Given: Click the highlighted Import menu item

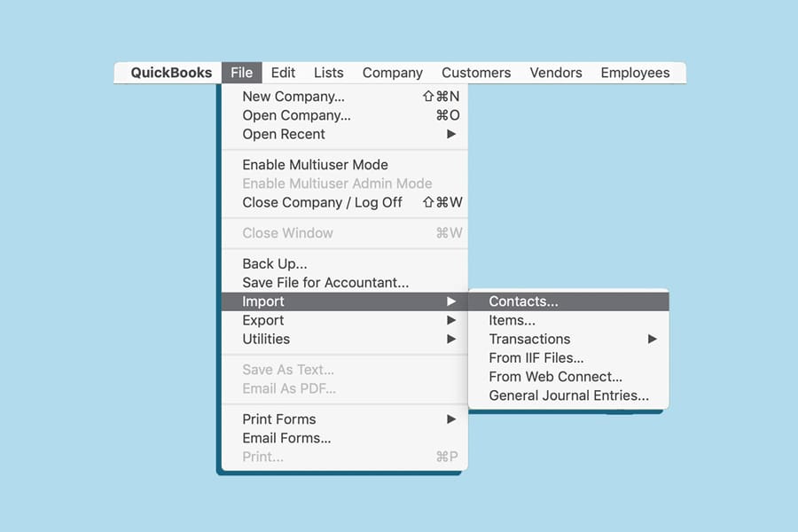Looking at the screenshot, I should [x=345, y=301].
